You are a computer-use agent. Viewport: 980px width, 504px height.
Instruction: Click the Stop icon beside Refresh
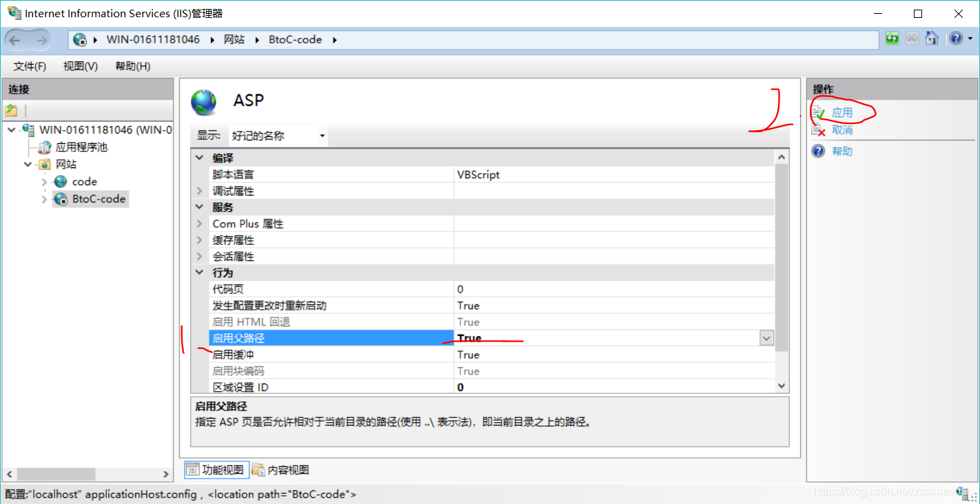(912, 39)
